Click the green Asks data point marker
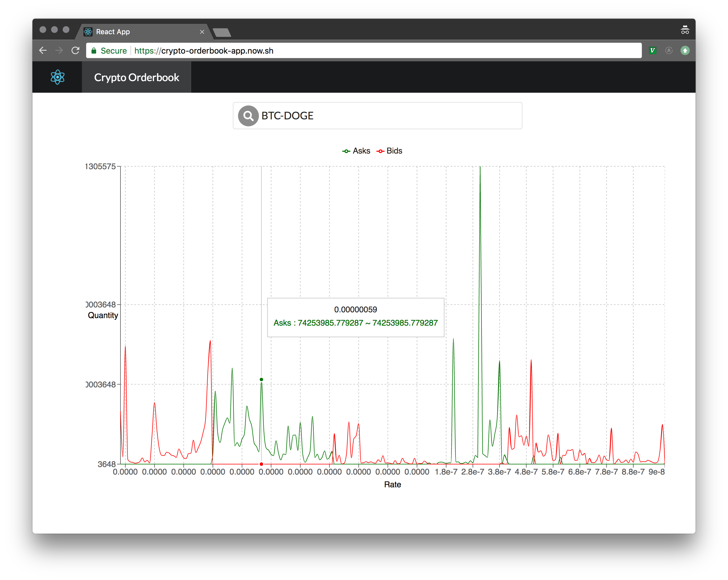Image resolution: width=728 pixels, height=580 pixels. [261, 380]
